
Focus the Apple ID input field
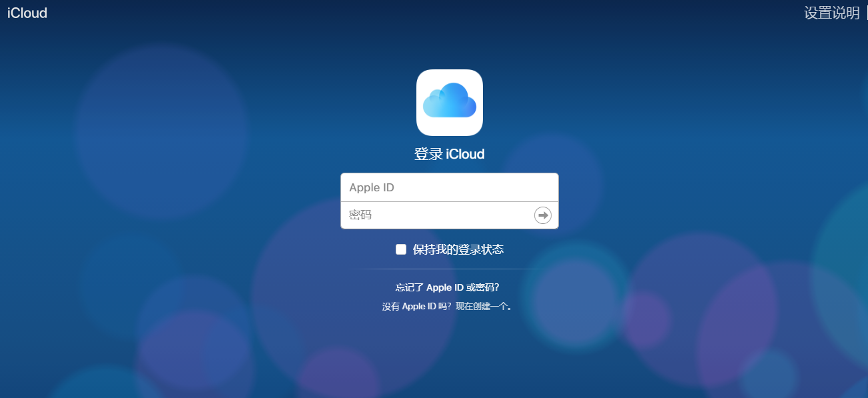pyautogui.click(x=450, y=187)
